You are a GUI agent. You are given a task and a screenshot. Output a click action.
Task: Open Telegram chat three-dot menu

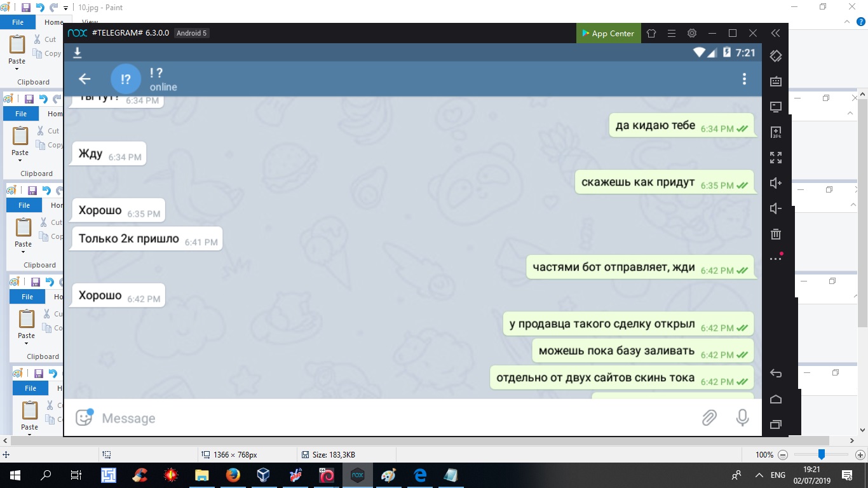[744, 79]
